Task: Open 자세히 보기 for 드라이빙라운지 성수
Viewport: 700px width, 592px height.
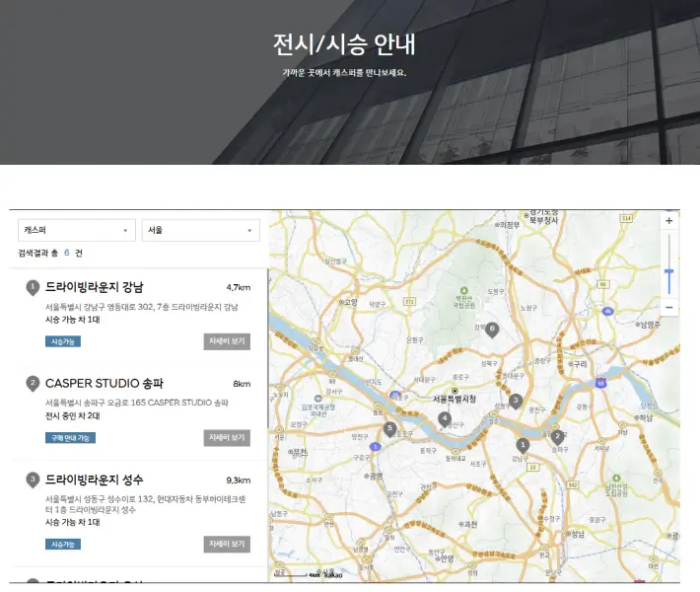Action: tap(227, 545)
